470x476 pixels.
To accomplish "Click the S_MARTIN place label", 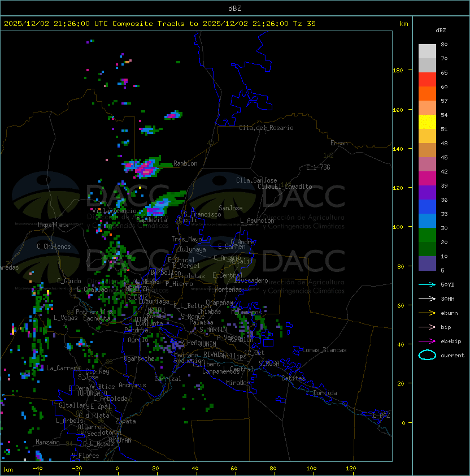I will (x=213, y=330).
